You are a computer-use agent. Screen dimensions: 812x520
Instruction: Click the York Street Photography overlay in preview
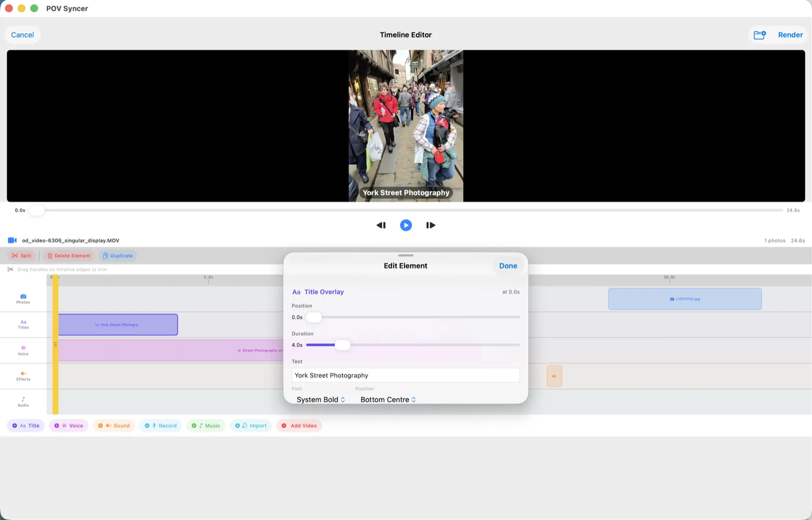pos(405,193)
